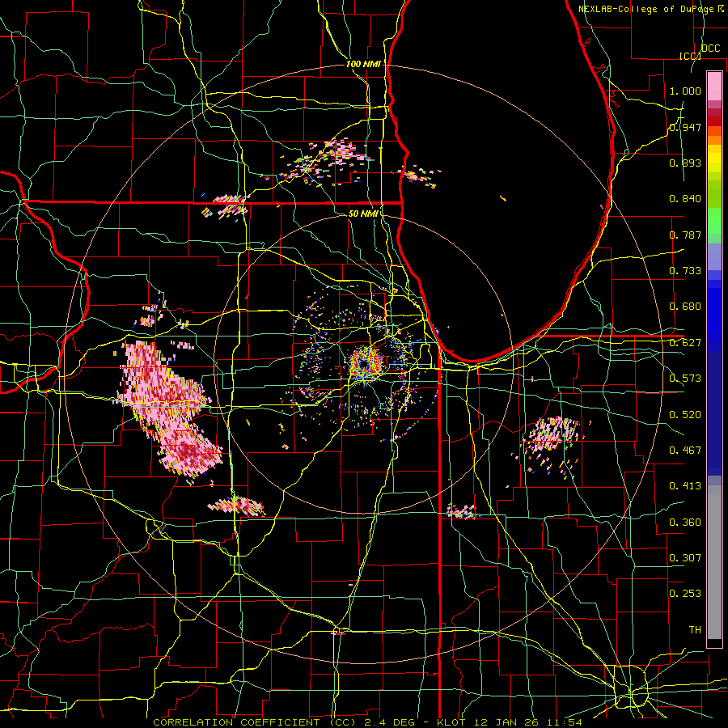Select the 0.360 scale value
Viewport: 728px width, 728px height.
pyautogui.click(x=685, y=523)
